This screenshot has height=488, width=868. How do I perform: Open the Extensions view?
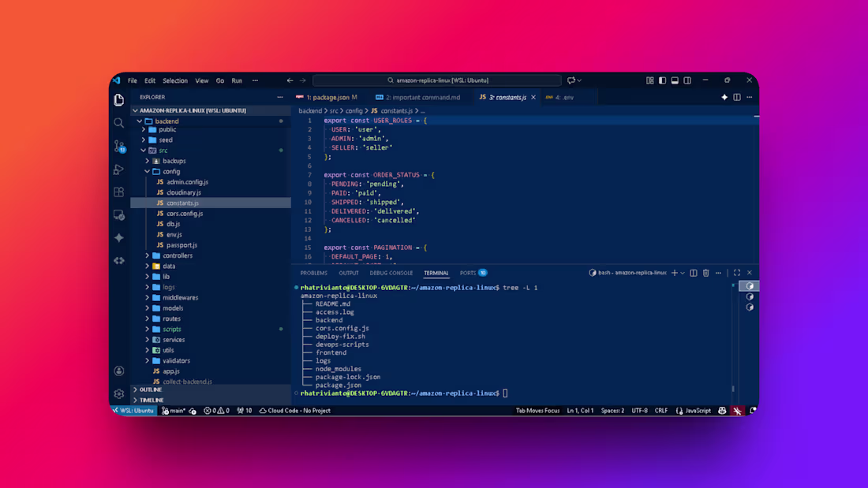point(118,192)
